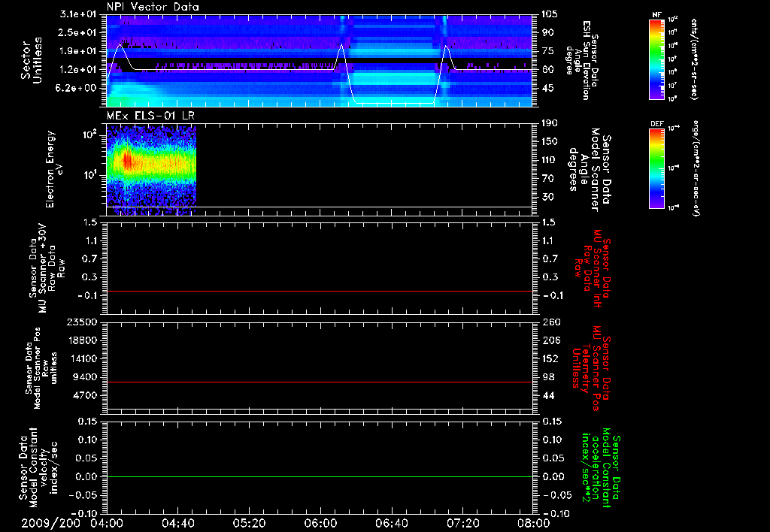Select the "cnts/(cm**2-sr-sec)" units label
This screenshot has width=770, height=532.
tap(694, 59)
